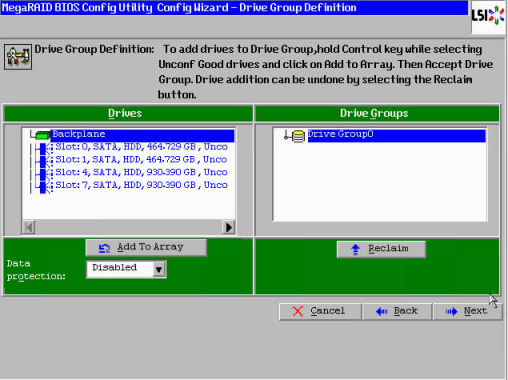Select Slot: 7 SATA HDD 930.390 GB drive

click(x=141, y=185)
